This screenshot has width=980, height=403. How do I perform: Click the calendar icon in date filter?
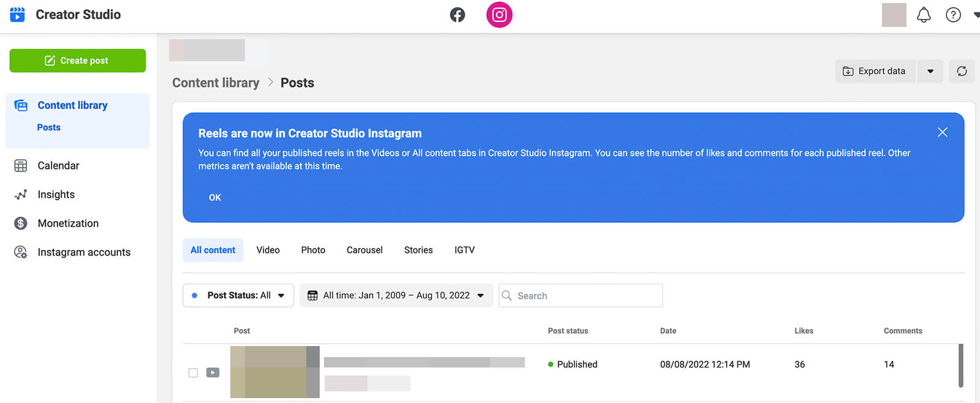coord(312,295)
